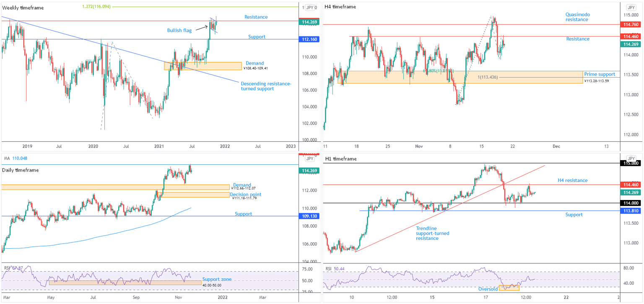The image size is (644, 304).
Task: Click the 80.00 level on H1 RSI axis
Action: click(628, 268)
